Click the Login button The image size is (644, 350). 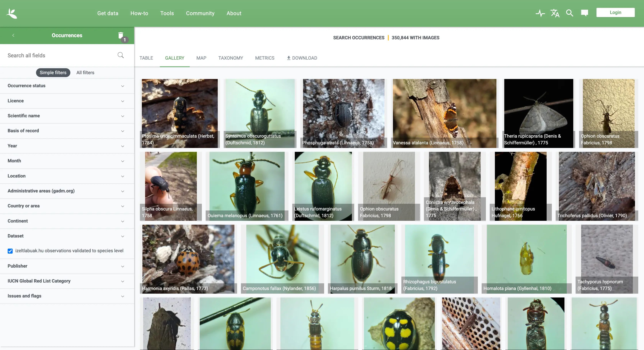[615, 12]
